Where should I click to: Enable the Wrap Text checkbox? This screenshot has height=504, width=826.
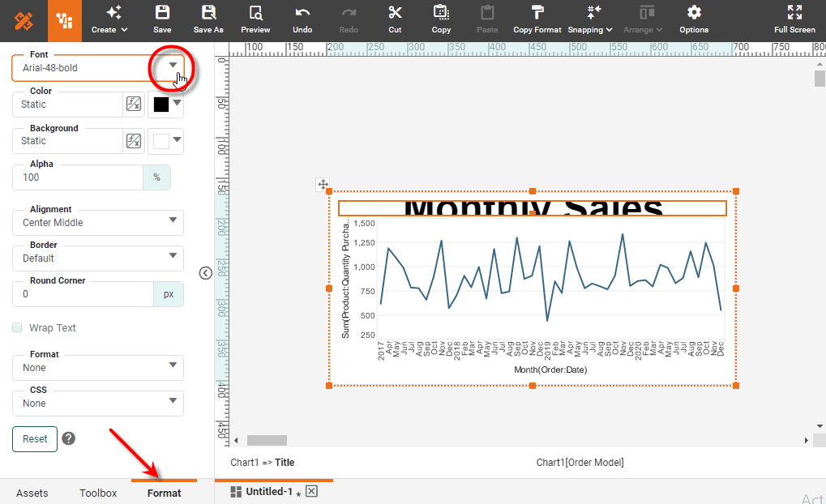[17, 328]
